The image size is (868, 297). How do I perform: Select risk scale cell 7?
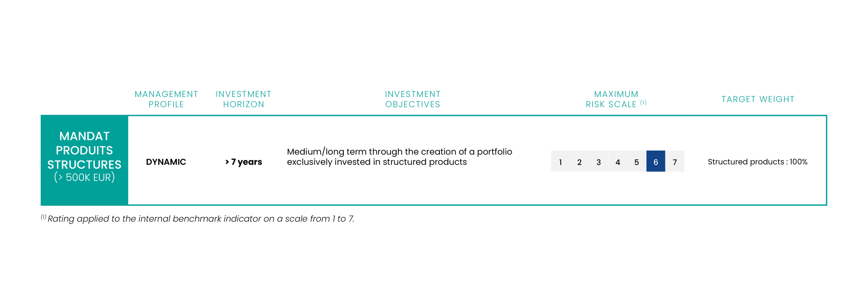pos(675,162)
